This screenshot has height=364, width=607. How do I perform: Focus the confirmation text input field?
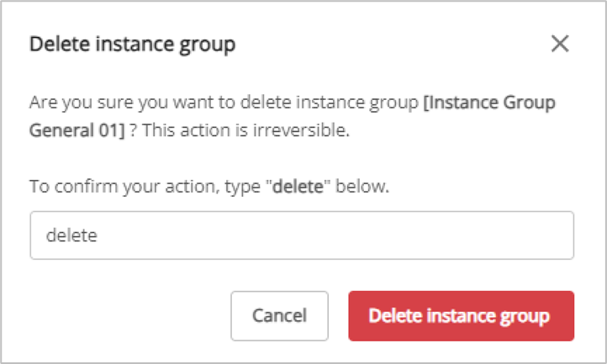pos(302,235)
